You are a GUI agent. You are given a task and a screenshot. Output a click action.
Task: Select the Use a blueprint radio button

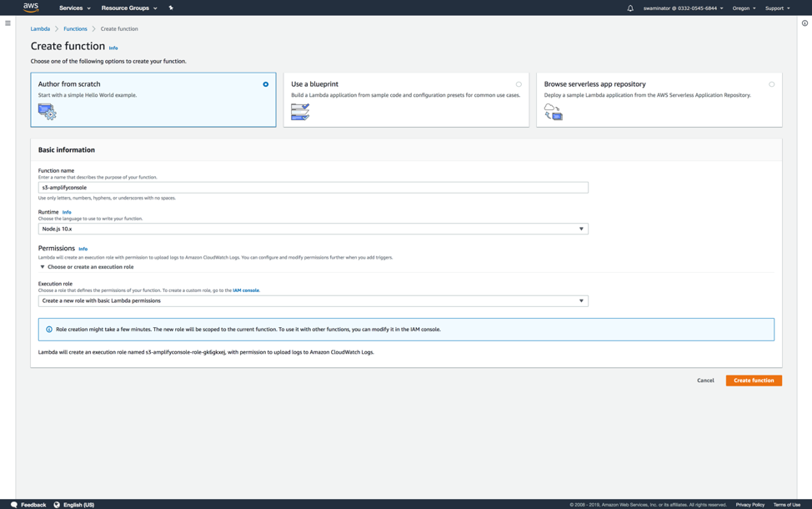pos(519,84)
